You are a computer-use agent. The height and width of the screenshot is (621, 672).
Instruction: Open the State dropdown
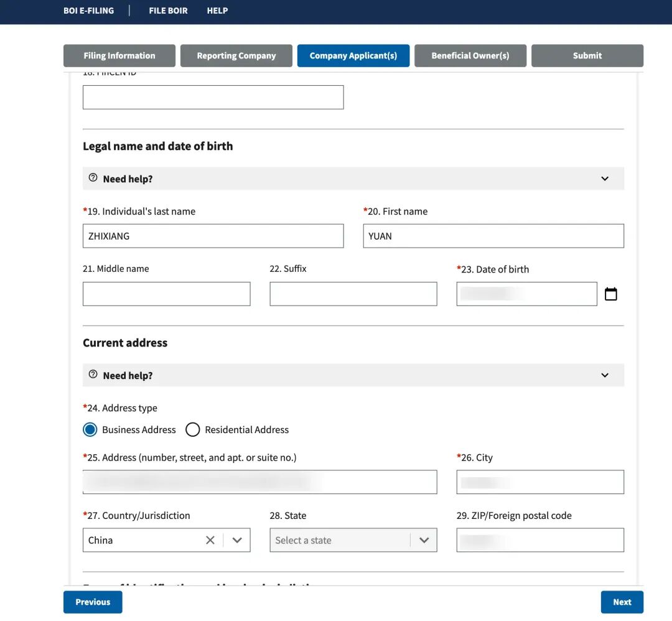(353, 540)
